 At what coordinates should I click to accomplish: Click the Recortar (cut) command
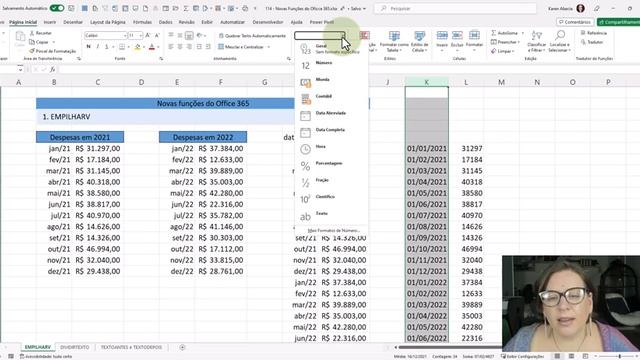pos(40,33)
